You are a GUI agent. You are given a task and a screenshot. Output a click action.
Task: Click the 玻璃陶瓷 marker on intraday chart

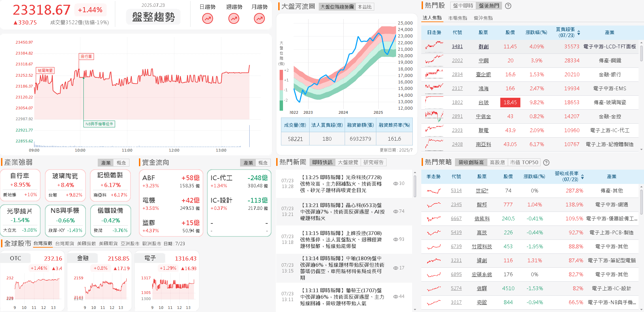pos(45,71)
